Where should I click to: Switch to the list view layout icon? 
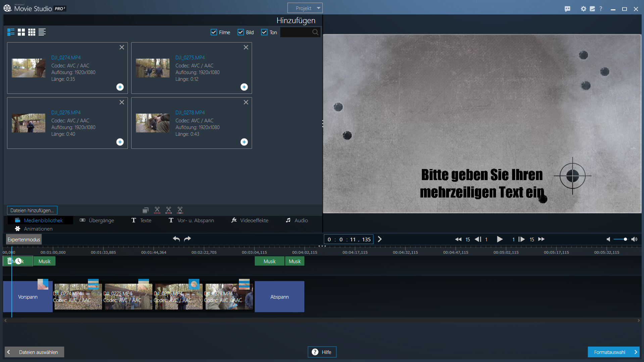pyautogui.click(x=42, y=32)
